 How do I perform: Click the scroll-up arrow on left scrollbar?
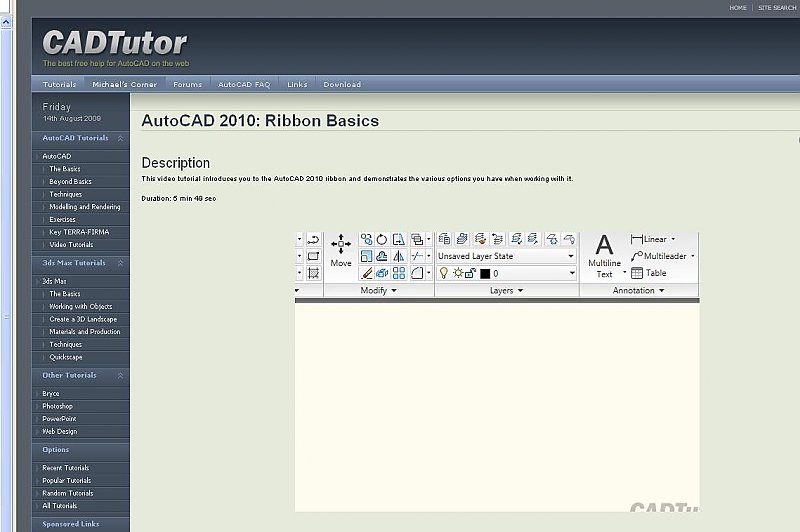click(6, 22)
